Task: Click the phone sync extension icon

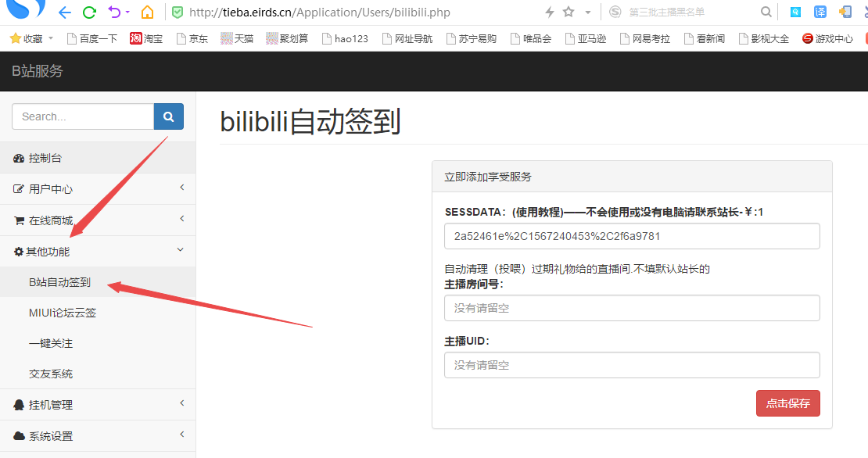Action: [845, 12]
